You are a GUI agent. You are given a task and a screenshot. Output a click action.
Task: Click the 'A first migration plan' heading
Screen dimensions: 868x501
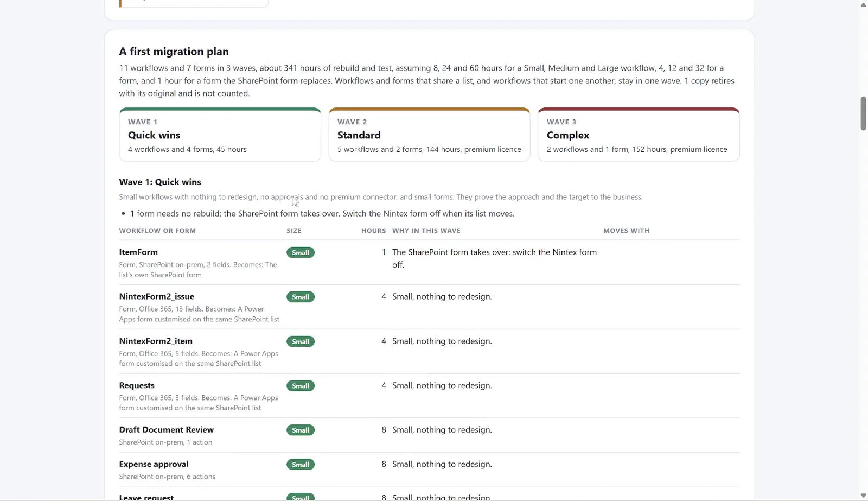click(174, 52)
